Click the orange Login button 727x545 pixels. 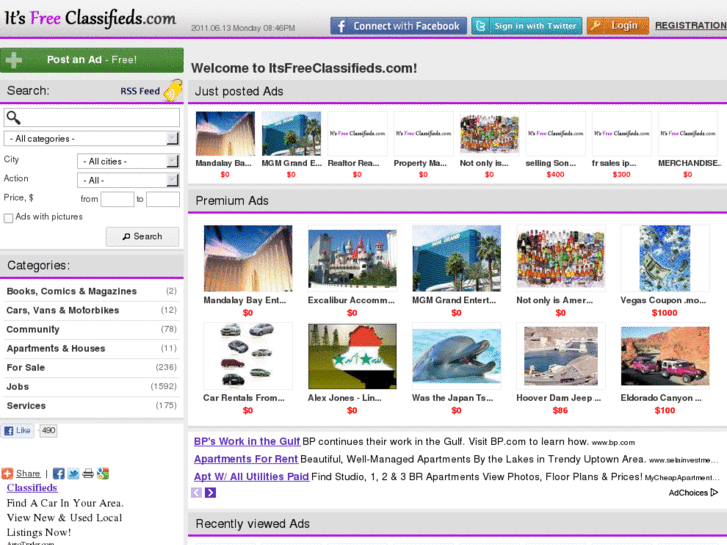617,26
